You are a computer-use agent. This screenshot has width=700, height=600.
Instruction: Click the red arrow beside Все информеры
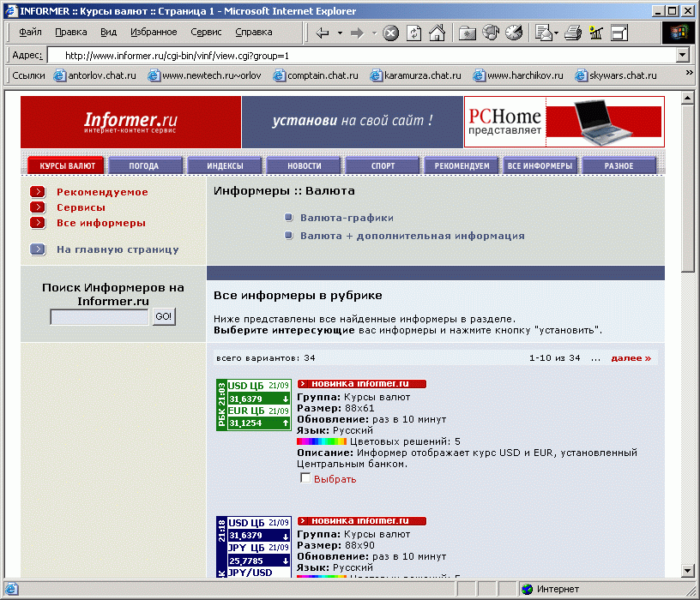38,223
